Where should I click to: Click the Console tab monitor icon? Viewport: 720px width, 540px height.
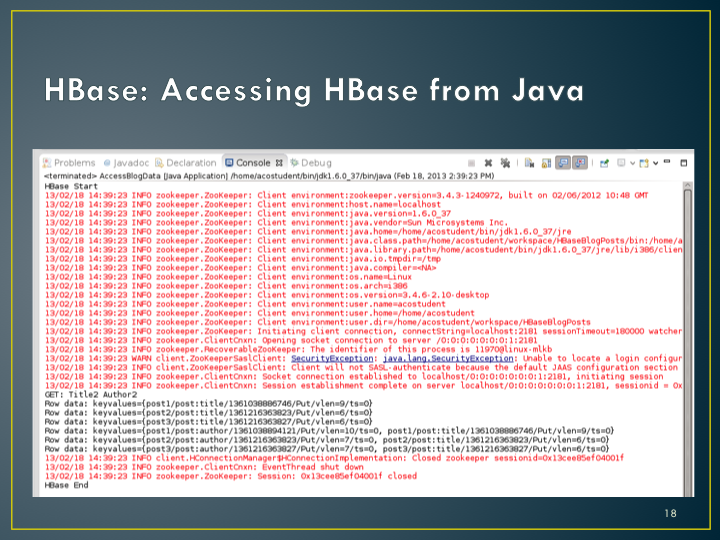click(229, 163)
